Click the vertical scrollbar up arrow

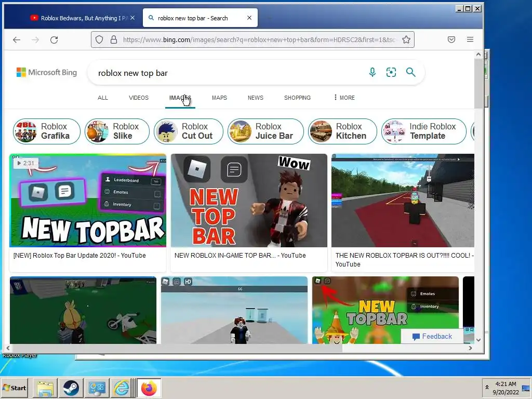[x=478, y=54]
